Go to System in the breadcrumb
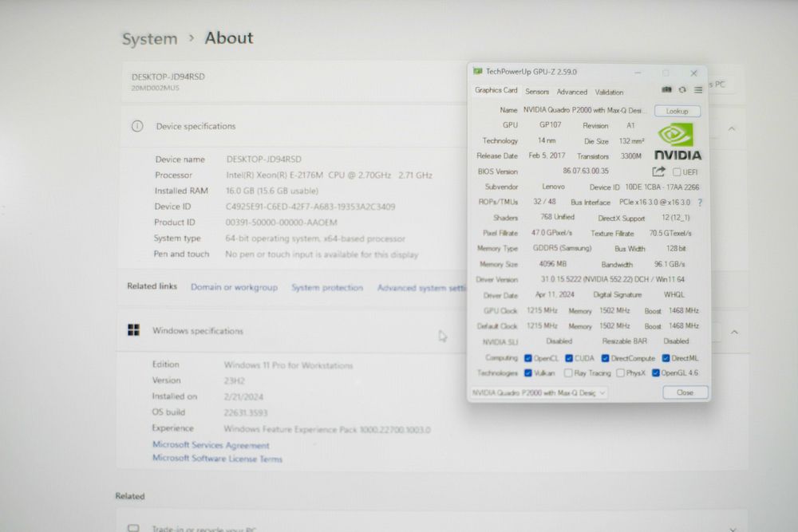Screen dimensions: 798x532 point(150,38)
